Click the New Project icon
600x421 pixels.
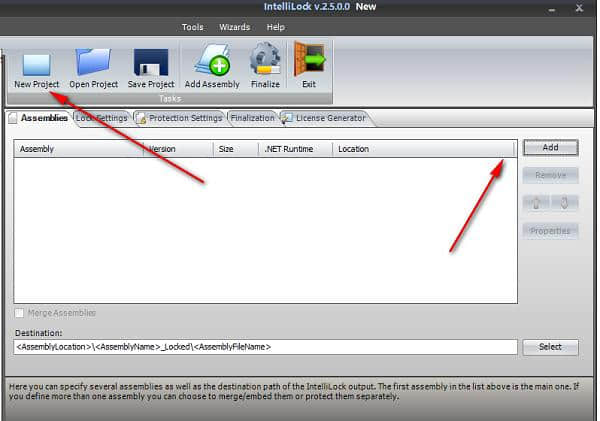[36, 64]
